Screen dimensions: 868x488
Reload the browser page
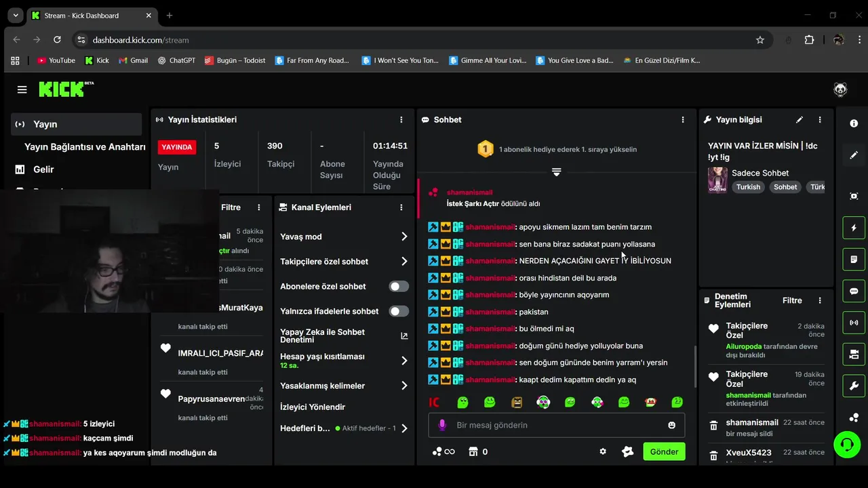coord(57,40)
